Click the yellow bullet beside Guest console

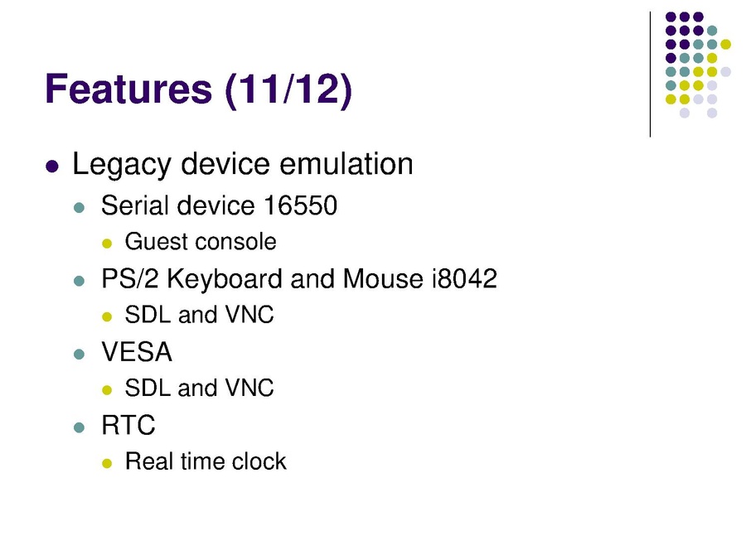pos(105,244)
